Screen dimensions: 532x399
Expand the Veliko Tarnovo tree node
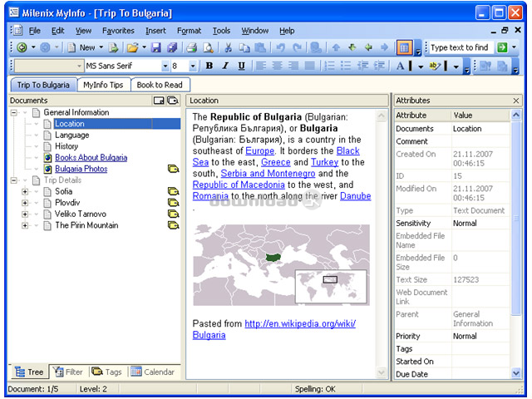(x=25, y=214)
